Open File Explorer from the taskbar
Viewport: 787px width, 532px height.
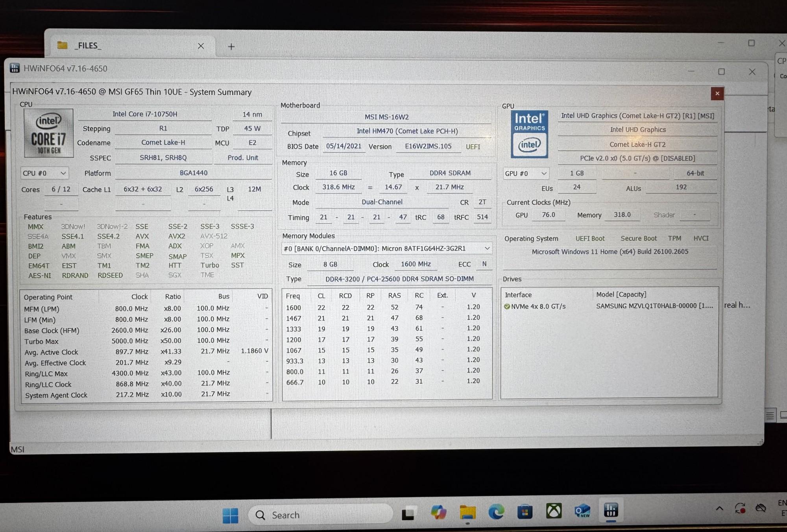click(x=467, y=512)
